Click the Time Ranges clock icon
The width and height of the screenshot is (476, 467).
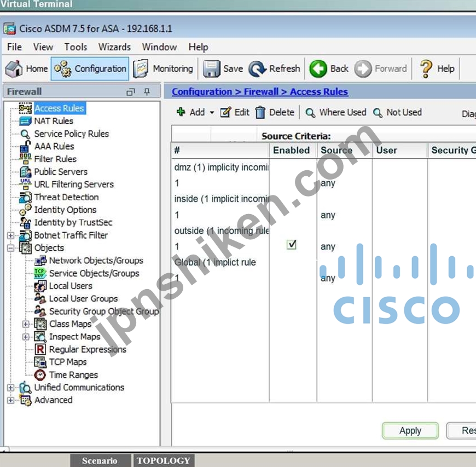[40, 374]
